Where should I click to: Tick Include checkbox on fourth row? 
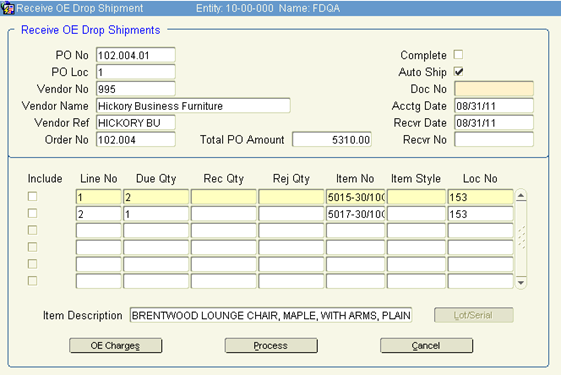coord(33,247)
